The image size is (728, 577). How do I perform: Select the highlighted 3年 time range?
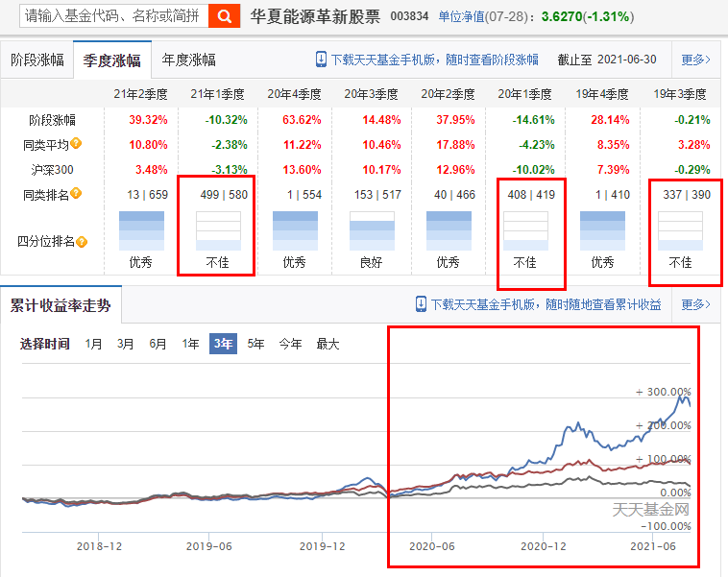[224, 344]
